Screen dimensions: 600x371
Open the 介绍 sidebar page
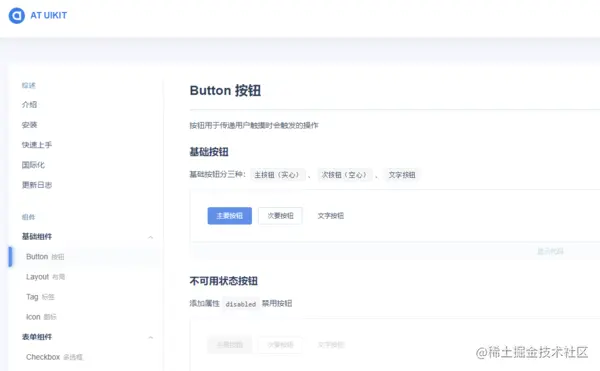click(29, 104)
